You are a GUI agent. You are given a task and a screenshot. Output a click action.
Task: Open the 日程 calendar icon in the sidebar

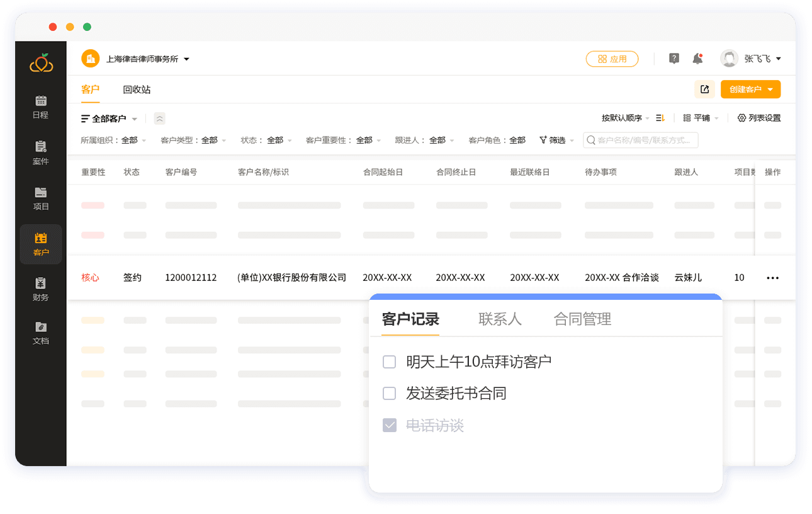(x=41, y=100)
